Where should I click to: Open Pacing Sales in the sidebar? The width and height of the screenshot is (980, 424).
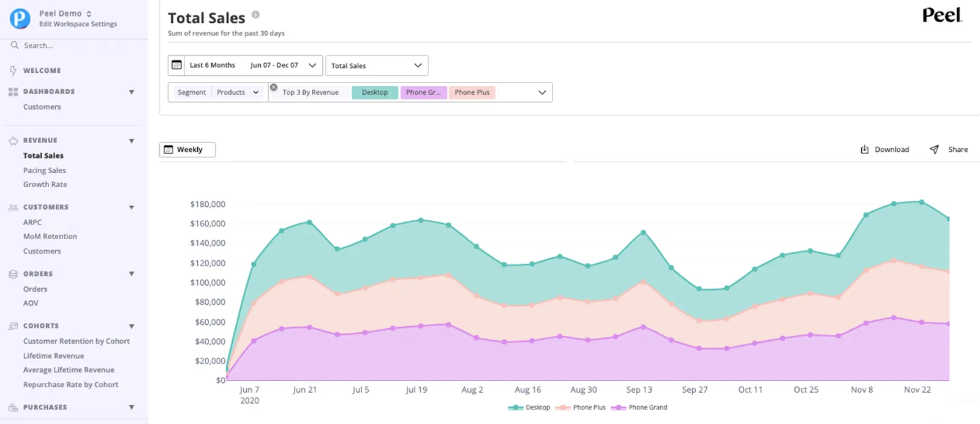(x=45, y=171)
